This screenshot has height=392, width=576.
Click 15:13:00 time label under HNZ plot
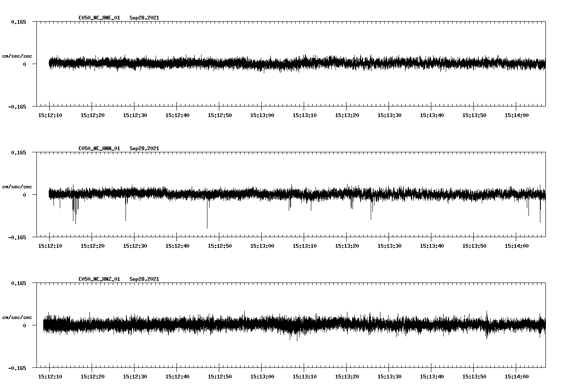point(262,376)
